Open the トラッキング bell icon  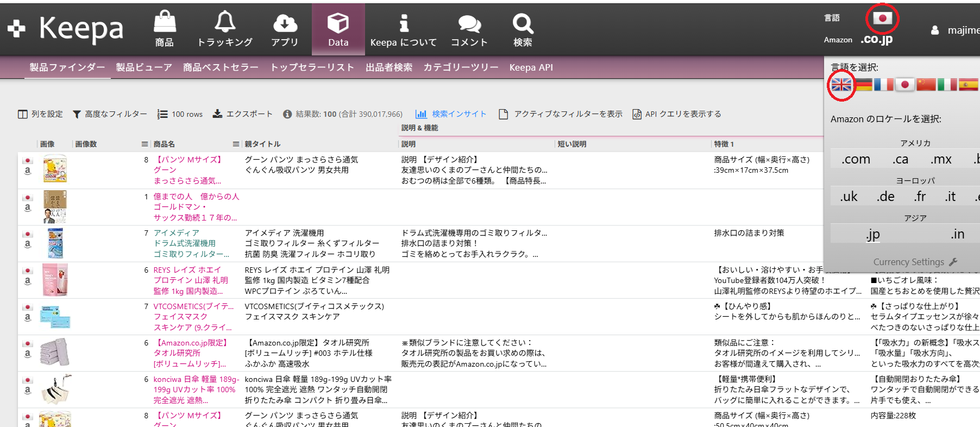point(225,22)
